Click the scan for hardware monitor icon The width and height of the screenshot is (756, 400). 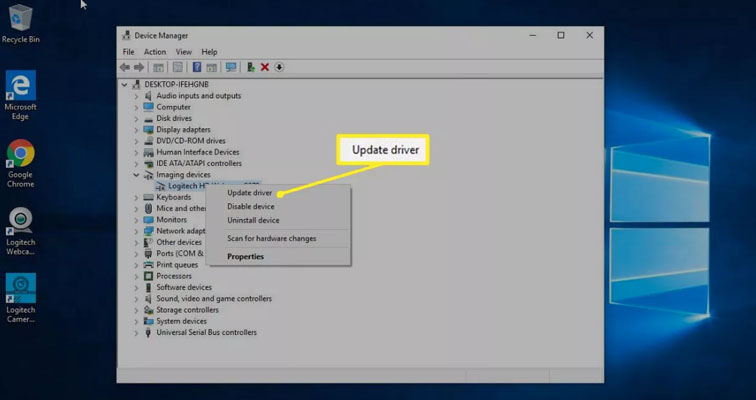click(x=231, y=67)
